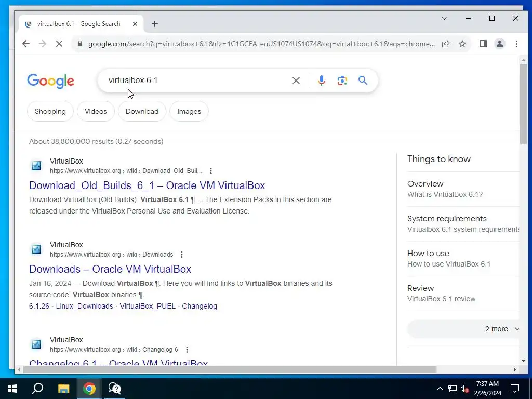View site information via the lock icon
Viewport: 532px width, 399px height.
click(x=80, y=44)
